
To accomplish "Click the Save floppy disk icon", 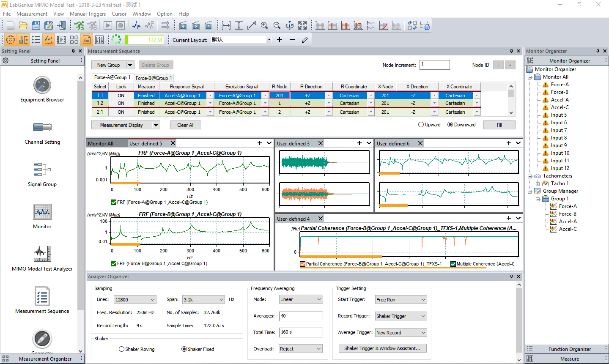I will [x=36, y=25].
